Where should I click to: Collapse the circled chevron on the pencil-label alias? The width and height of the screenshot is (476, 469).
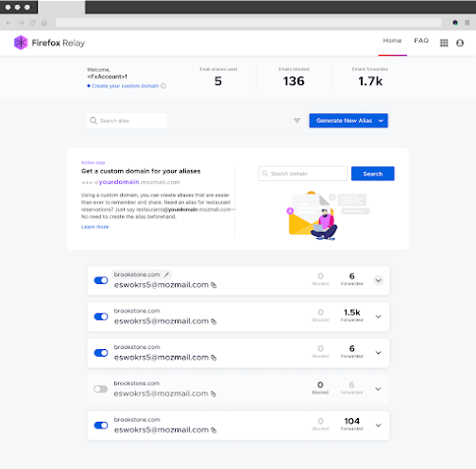[379, 280]
